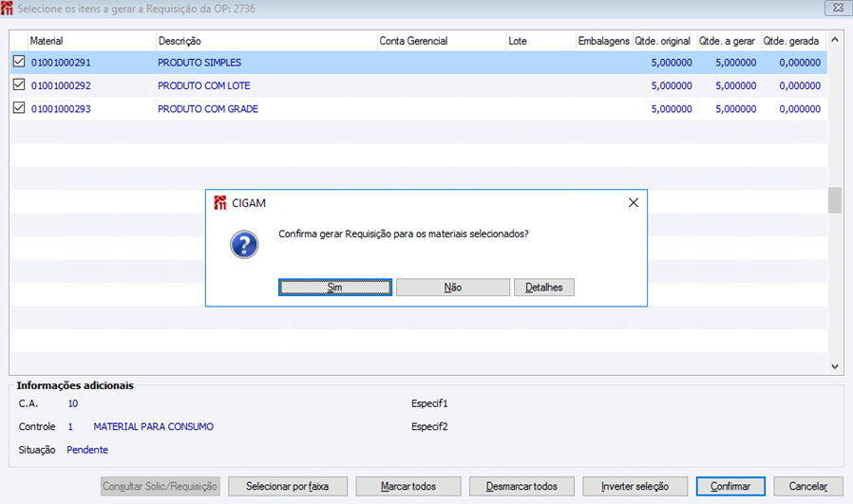Click the Descrição column header
Screen dimensions: 853x504
pyautogui.click(x=267, y=41)
